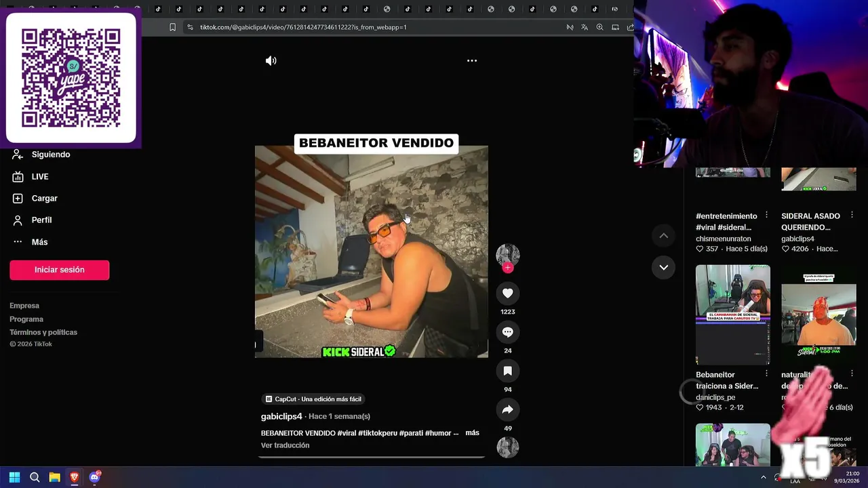Click the 4206 likes heart on recommended video
Screen dimensions: 868x488
point(785,249)
